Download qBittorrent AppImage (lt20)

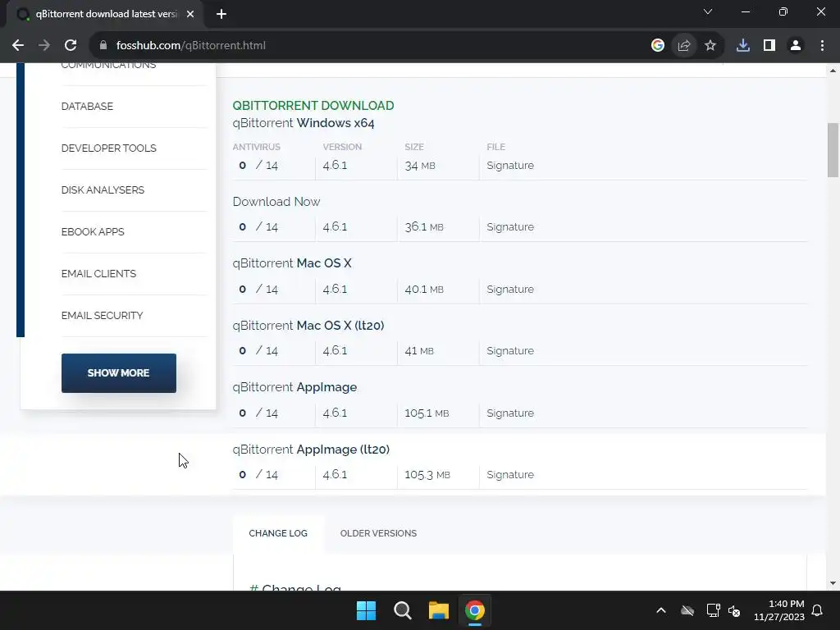point(311,450)
